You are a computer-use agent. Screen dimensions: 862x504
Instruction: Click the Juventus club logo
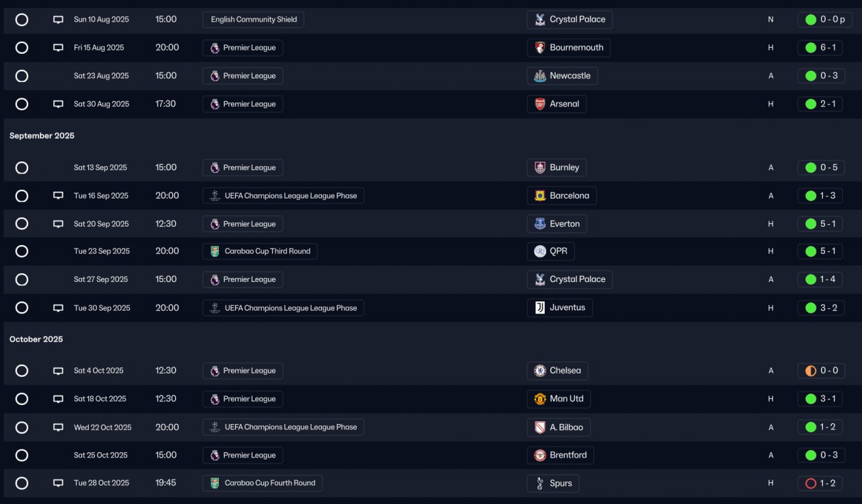pos(540,308)
